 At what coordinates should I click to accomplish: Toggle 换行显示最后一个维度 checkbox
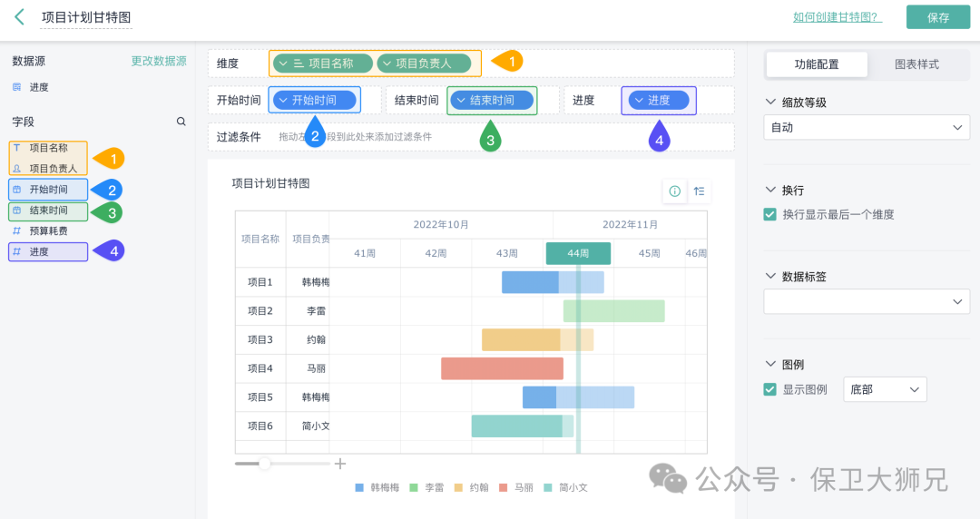(x=770, y=214)
